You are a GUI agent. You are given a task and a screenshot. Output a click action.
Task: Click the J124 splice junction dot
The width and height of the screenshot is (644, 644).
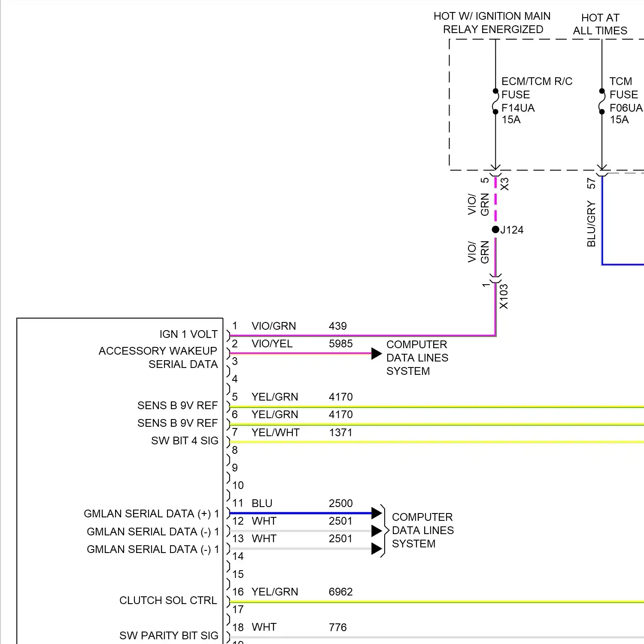pos(495,229)
